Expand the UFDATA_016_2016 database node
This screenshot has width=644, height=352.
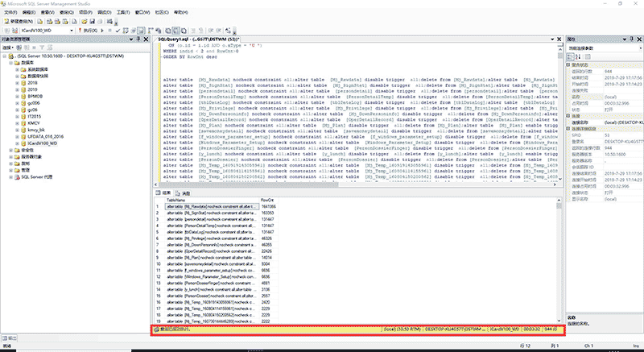17,136
